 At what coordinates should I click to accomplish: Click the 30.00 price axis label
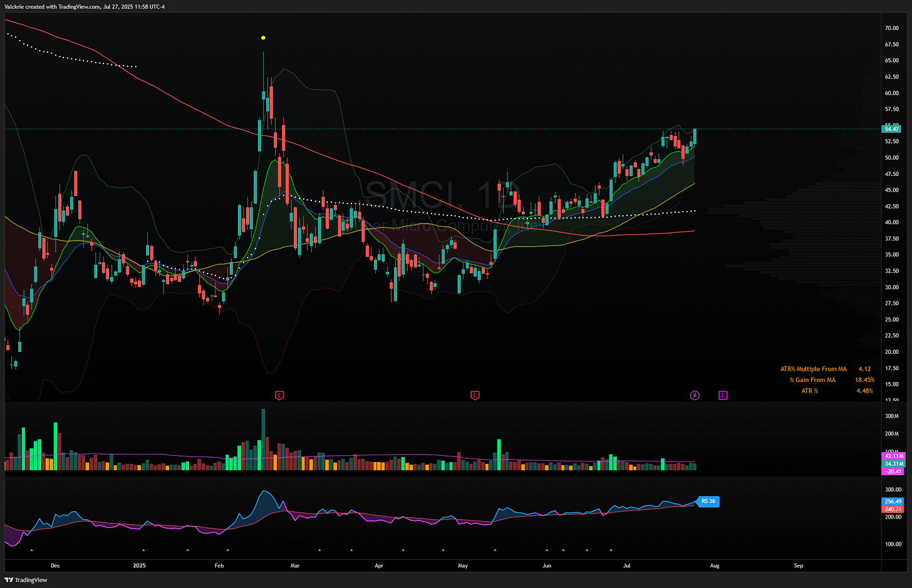pos(892,287)
